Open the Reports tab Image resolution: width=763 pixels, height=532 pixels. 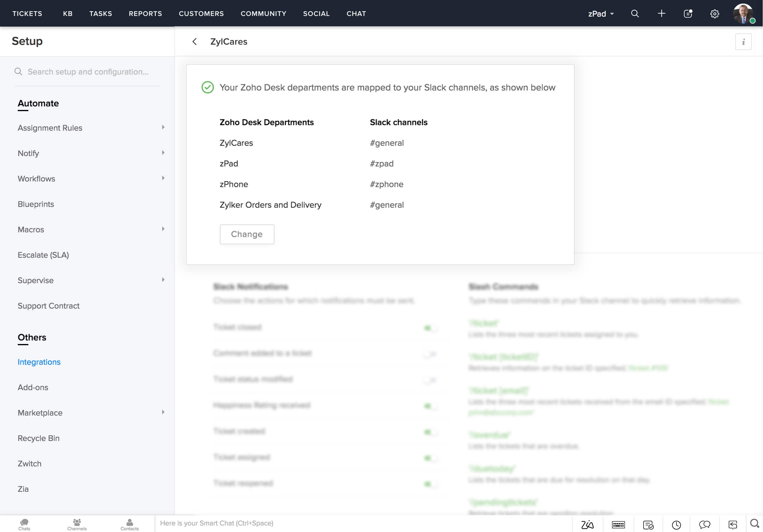pos(145,14)
